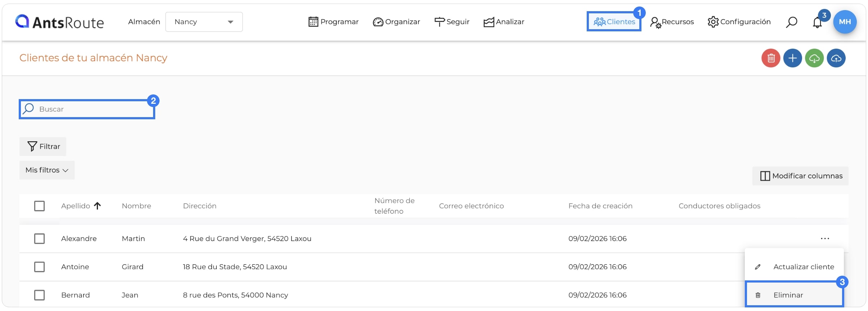Open the three-dots menu for Alexandre
The image size is (868, 311).
pos(825,239)
